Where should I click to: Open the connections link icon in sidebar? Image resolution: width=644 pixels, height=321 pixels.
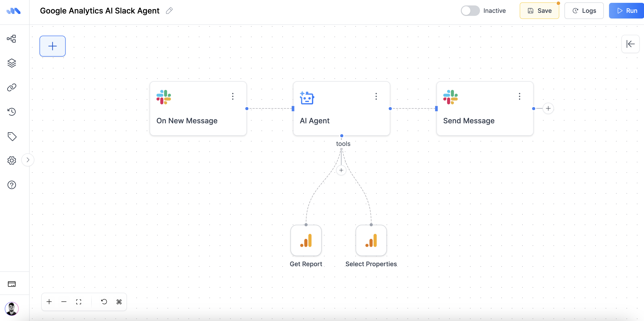click(12, 87)
